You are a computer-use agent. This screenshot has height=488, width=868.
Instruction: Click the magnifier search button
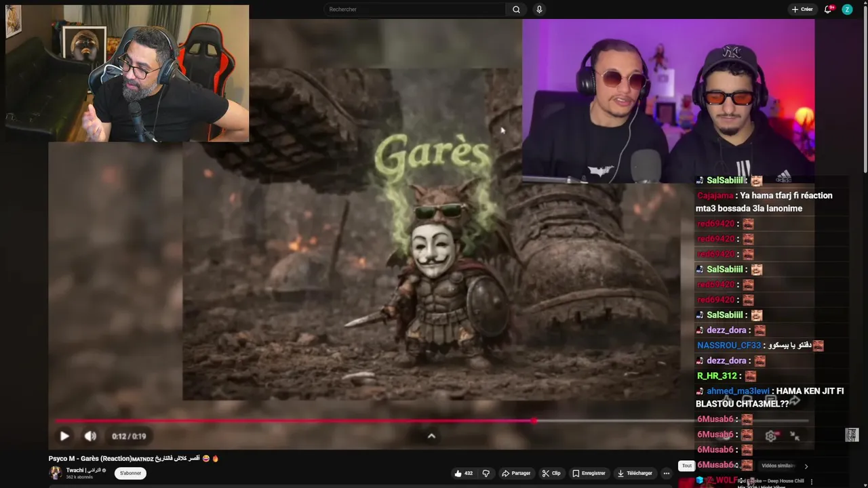coord(516,9)
